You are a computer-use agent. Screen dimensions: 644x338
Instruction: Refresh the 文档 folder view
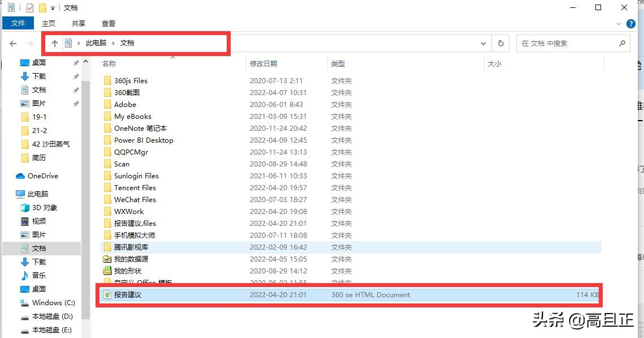(x=500, y=43)
